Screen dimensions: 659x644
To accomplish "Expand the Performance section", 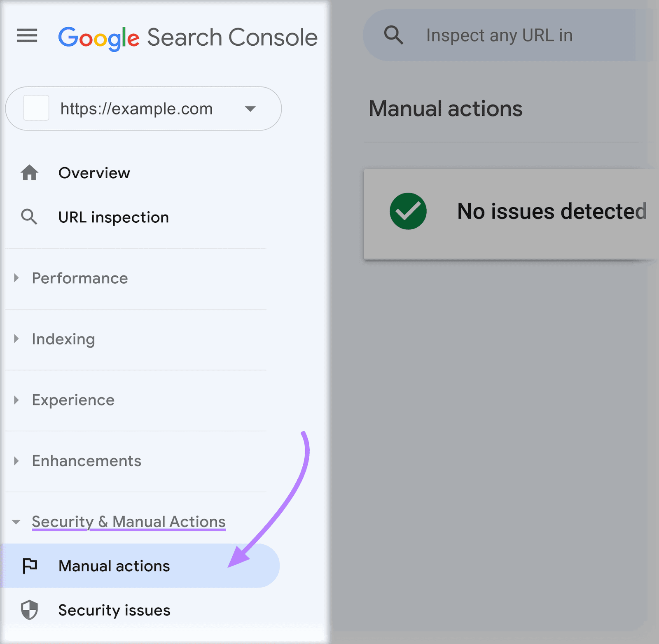I will [x=16, y=278].
